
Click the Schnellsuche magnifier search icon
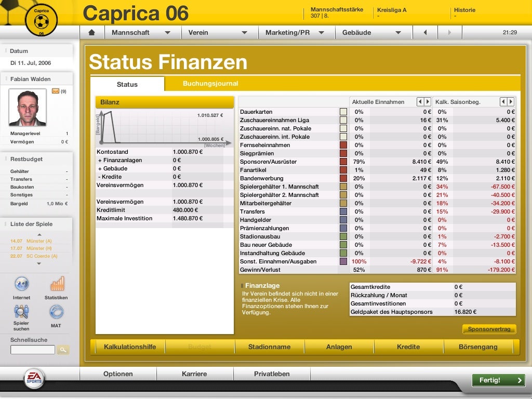coord(63,350)
